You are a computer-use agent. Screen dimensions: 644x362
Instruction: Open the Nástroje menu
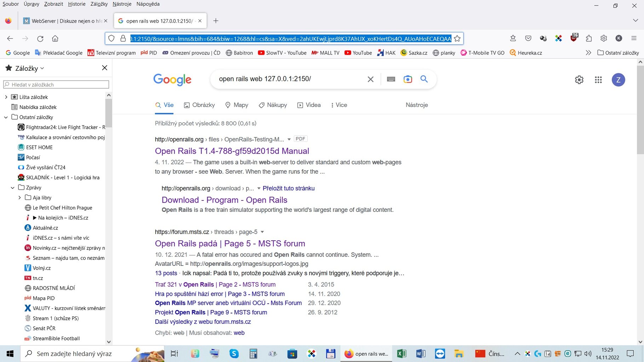122,4
